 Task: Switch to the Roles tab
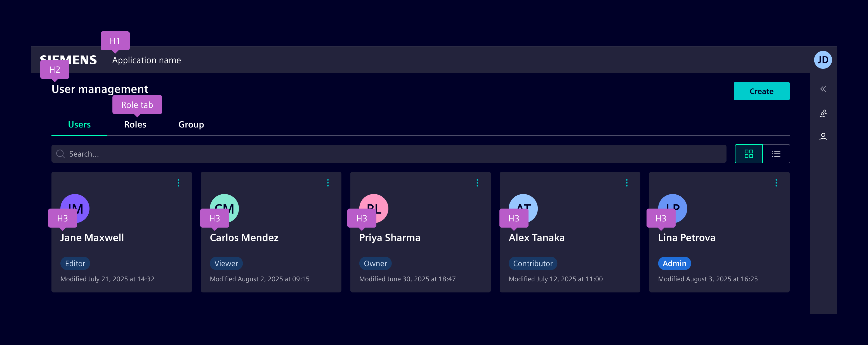[135, 124]
